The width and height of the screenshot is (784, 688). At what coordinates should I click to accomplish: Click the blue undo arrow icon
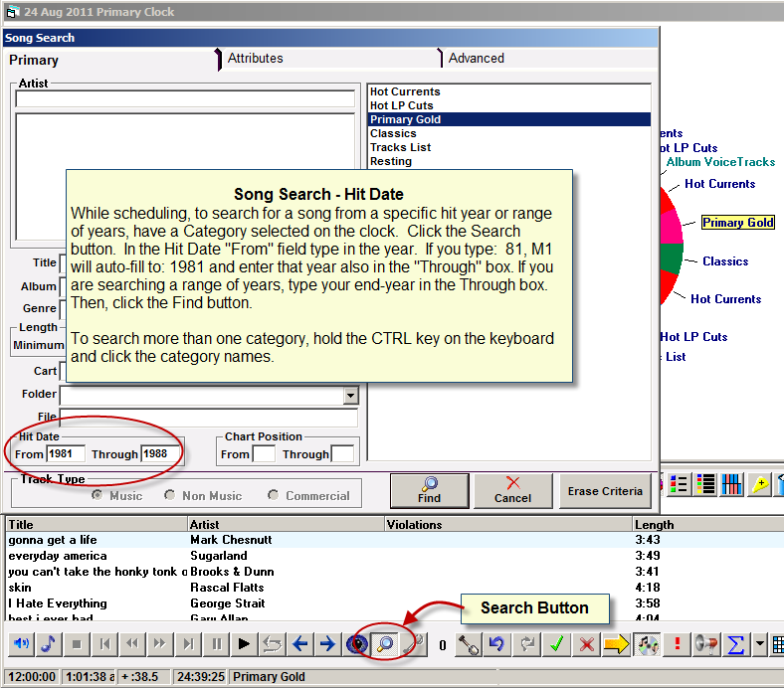(496, 644)
